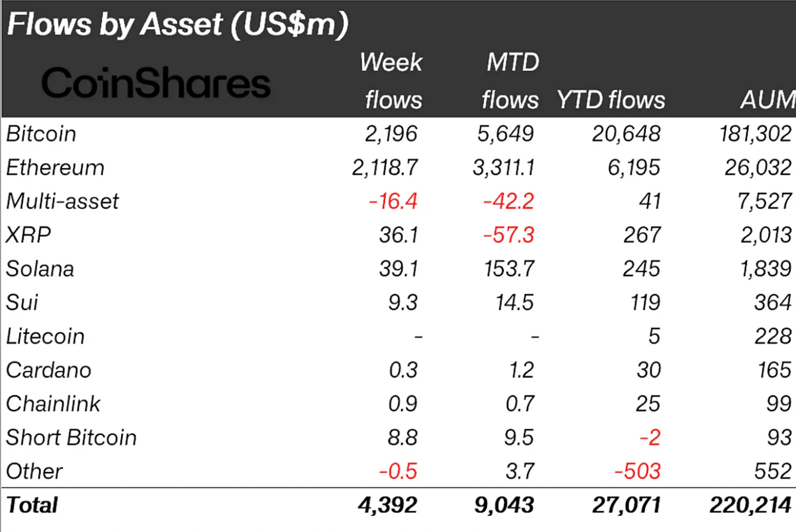Select the Litecoin row label
The image size is (796, 532).
click(45, 337)
